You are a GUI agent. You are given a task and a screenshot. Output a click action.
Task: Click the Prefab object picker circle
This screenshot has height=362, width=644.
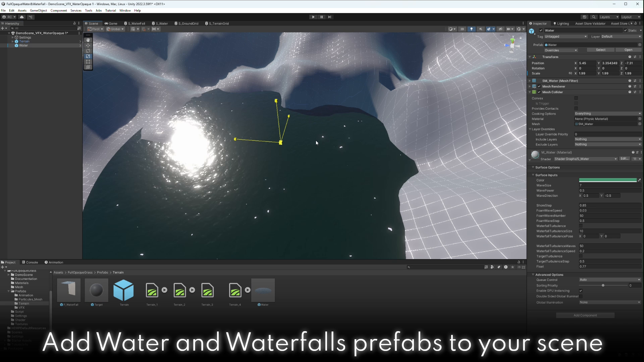[x=640, y=45]
